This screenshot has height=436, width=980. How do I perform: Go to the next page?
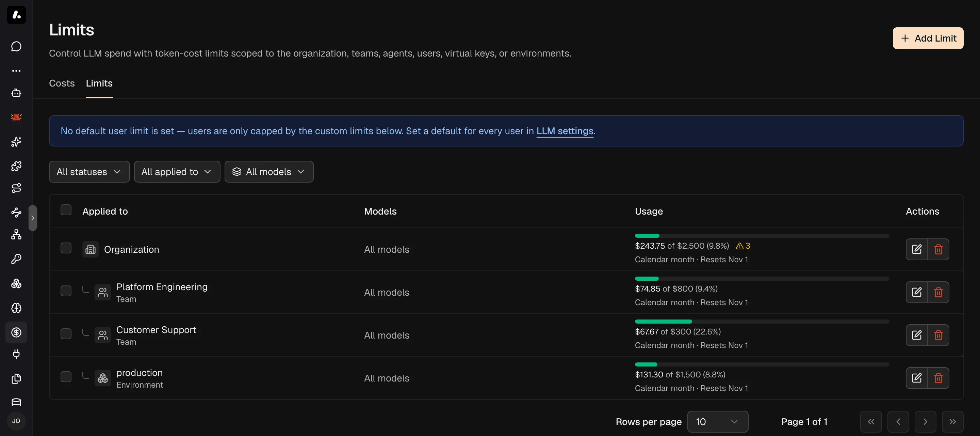(925, 422)
